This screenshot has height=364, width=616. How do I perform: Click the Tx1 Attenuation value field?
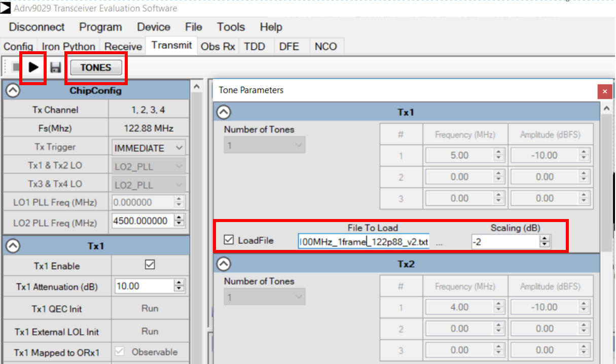pos(144,286)
